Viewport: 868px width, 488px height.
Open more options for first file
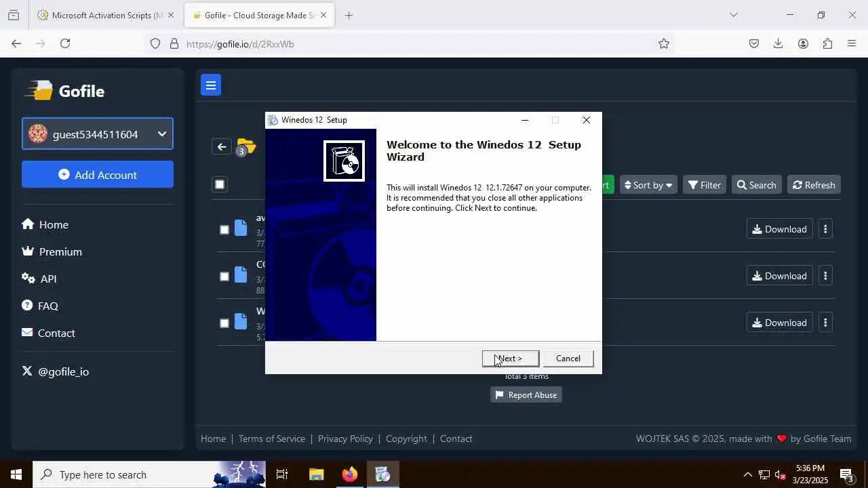(825, 229)
